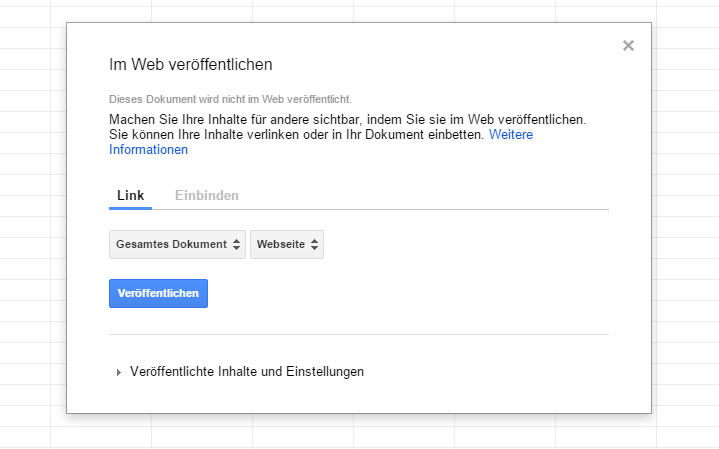
Task: Select the Link tab
Action: (130, 195)
